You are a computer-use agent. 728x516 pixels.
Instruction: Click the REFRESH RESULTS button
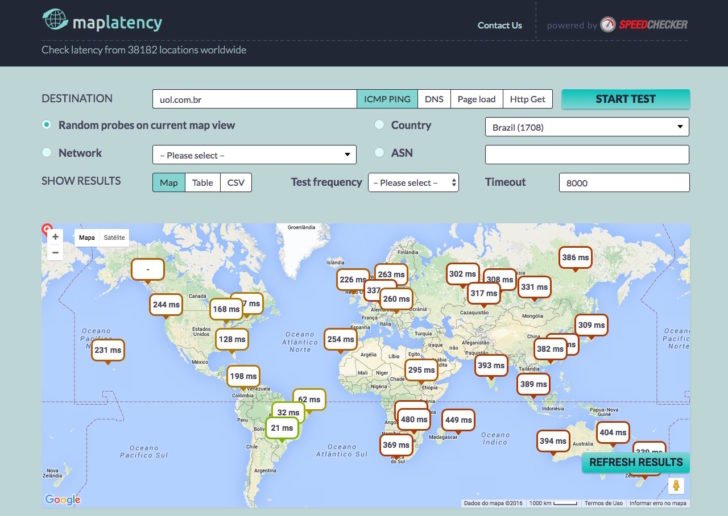click(x=635, y=462)
